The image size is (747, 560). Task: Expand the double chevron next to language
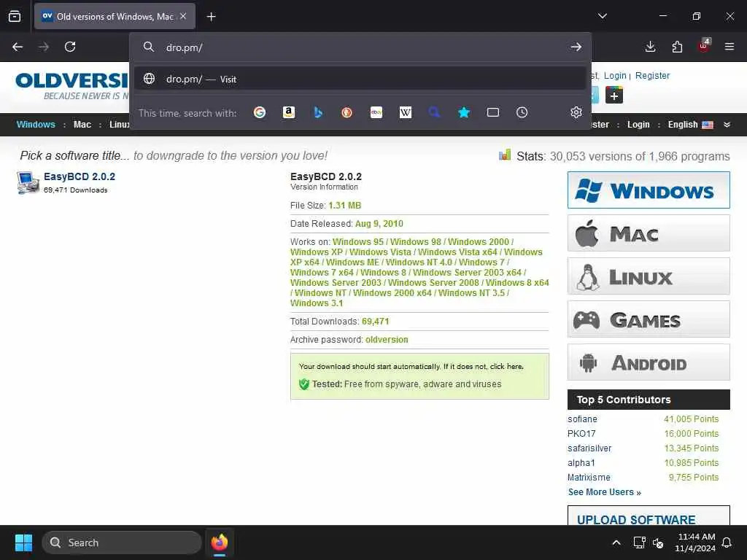pyautogui.click(x=727, y=125)
